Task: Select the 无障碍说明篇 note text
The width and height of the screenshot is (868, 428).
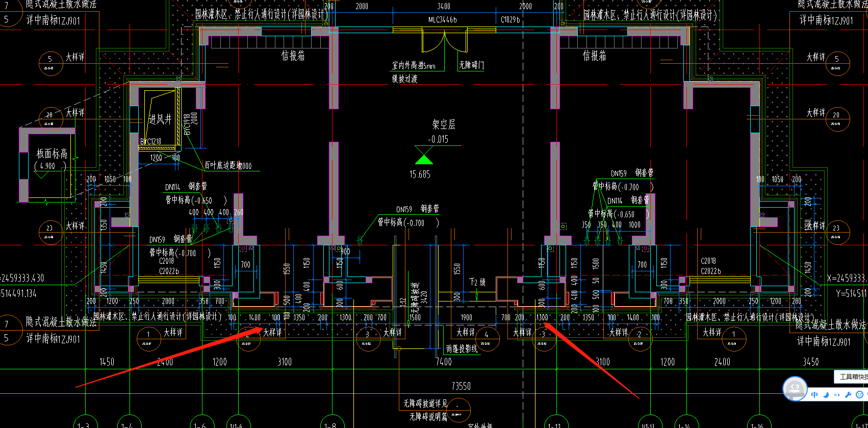Action: pos(428,417)
